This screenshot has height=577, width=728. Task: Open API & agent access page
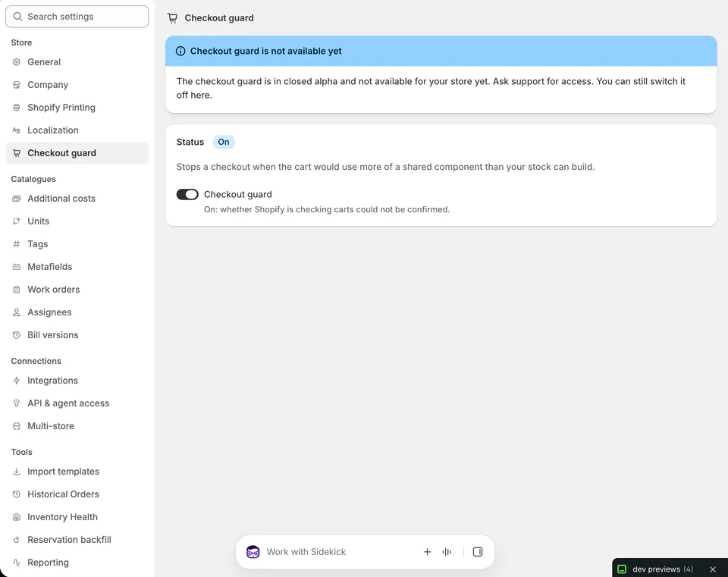(77, 403)
